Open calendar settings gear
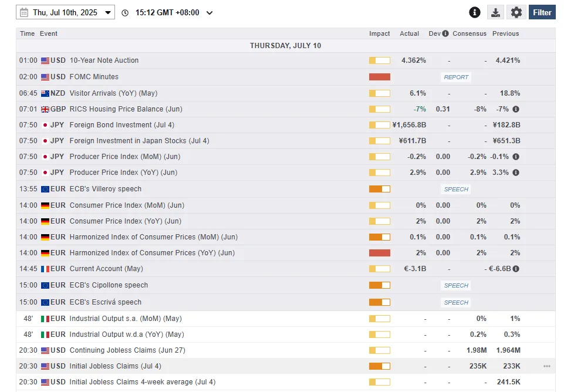This screenshot has height=392, width=564. pos(516,12)
